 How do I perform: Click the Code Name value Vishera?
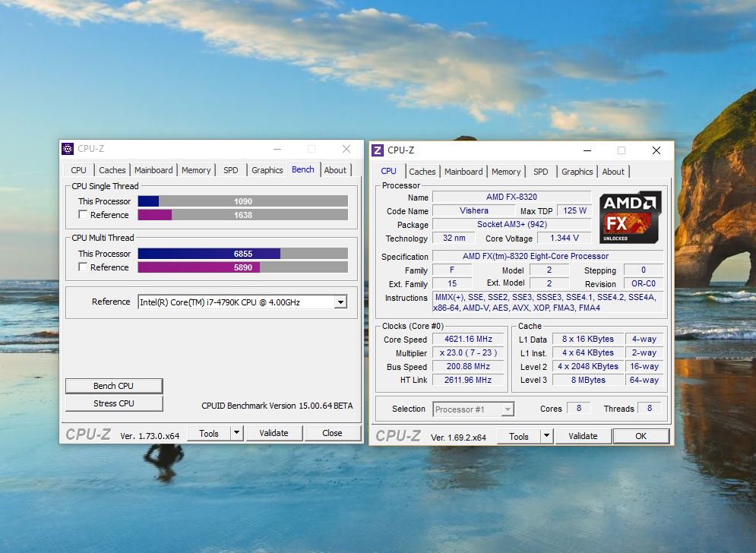pyautogui.click(x=474, y=210)
